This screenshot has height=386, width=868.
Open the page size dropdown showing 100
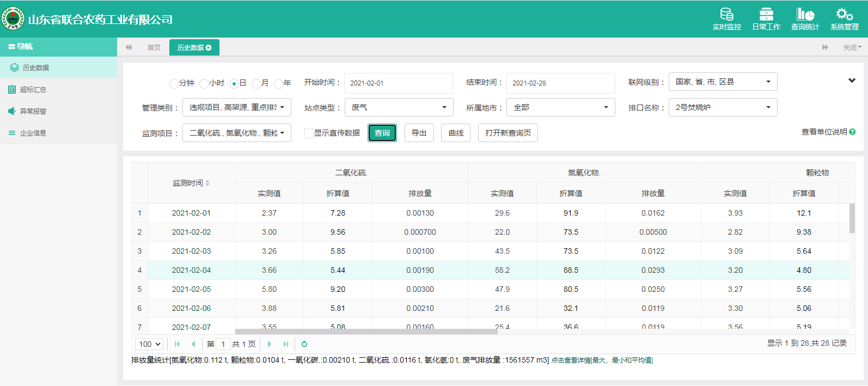pos(149,344)
